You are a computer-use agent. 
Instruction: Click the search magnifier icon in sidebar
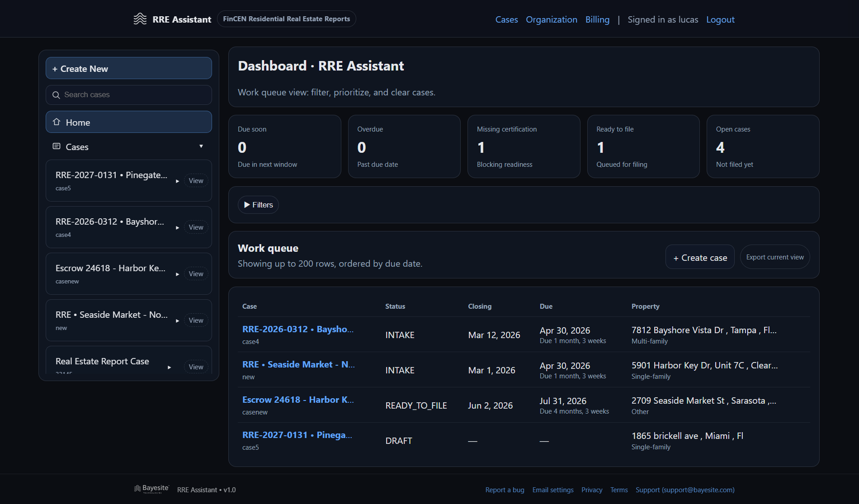[x=57, y=95]
